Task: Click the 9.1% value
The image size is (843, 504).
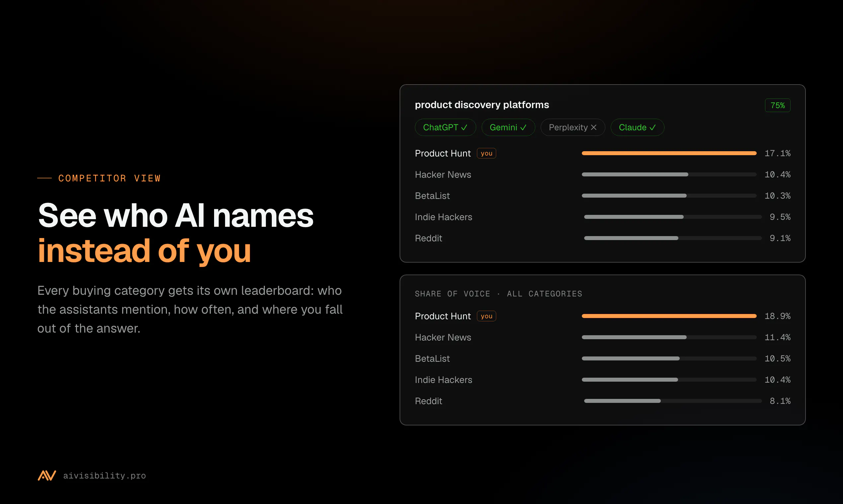Action: 780,238
